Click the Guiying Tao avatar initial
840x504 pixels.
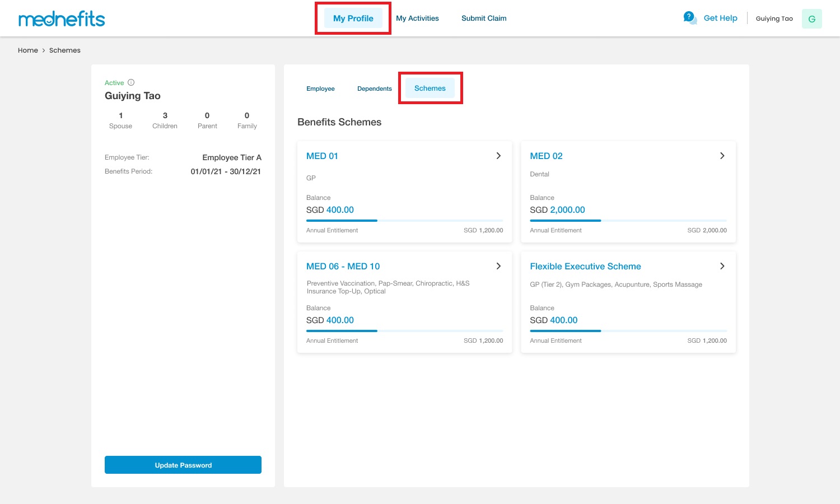pyautogui.click(x=811, y=18)
